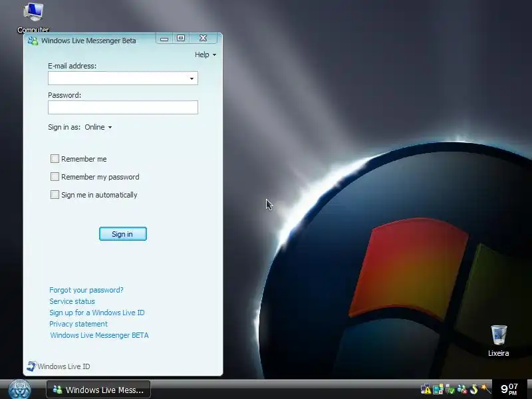Viewport: 532px width, 399px height.
Task: Focus the Password input field
Action: 123,107
